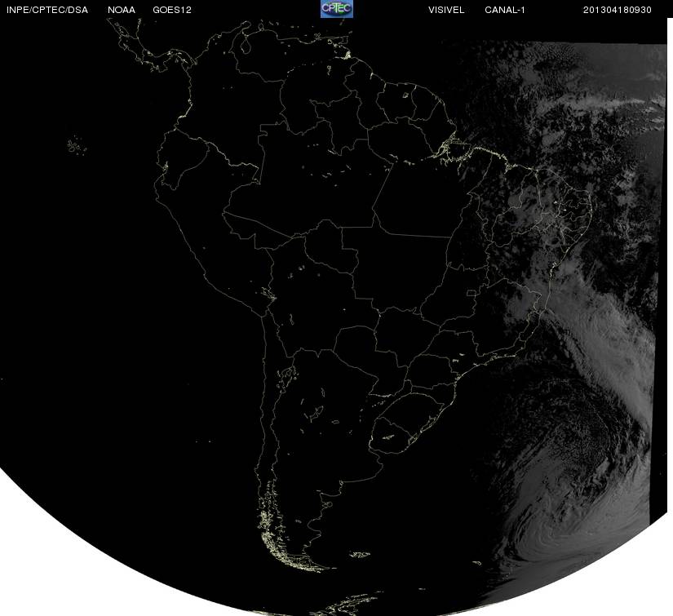Click the NOAA label
Screen dimensions: 673x616
122,10
